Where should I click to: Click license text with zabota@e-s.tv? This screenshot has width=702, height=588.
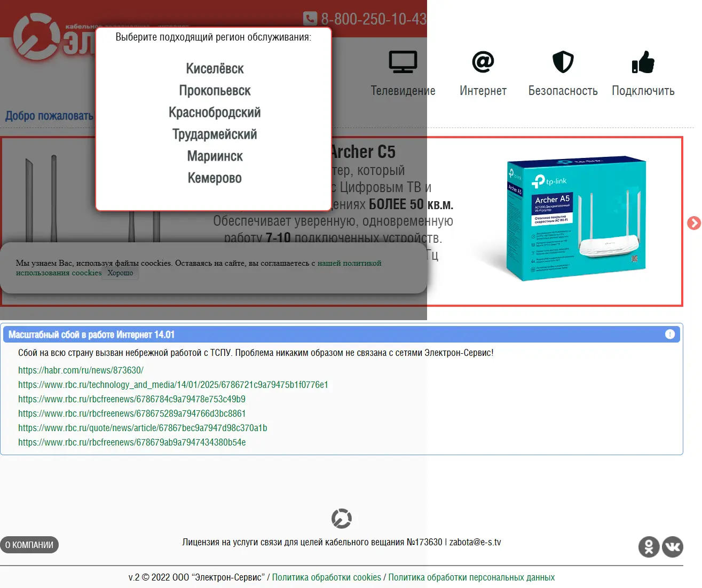pos(342,542)
